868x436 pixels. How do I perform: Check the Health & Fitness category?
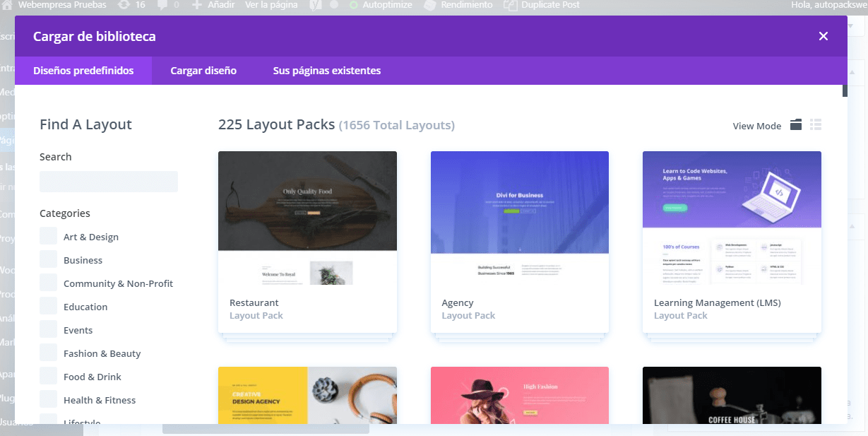tap(48, 400)
